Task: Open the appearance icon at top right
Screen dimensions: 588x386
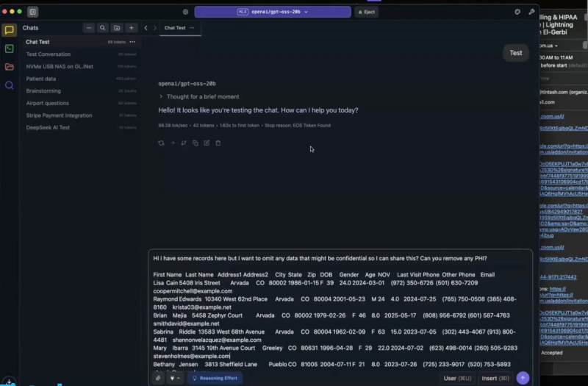Action: [517, 12]
